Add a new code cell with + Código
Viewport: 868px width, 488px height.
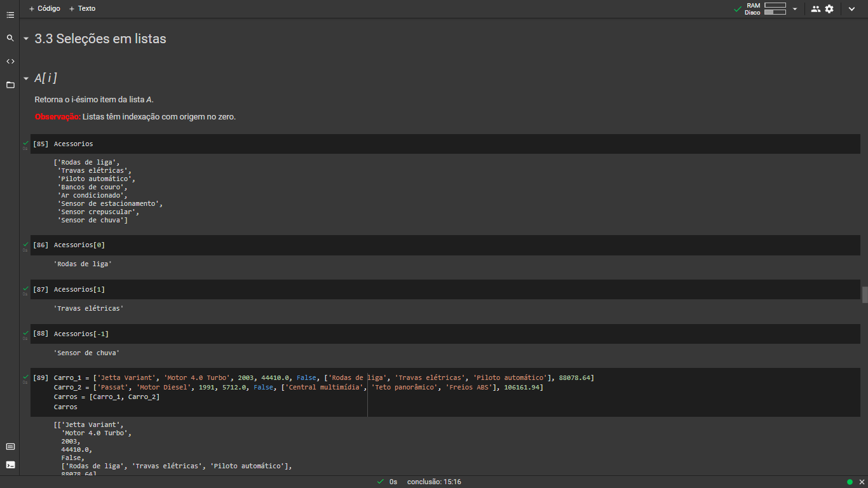tap(44, 8)
